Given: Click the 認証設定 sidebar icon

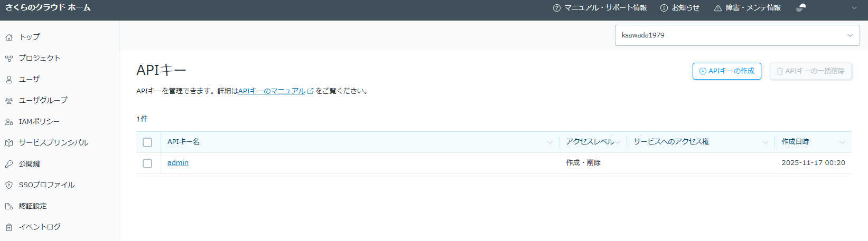Looking at the screenshot, I should [9, 206].
